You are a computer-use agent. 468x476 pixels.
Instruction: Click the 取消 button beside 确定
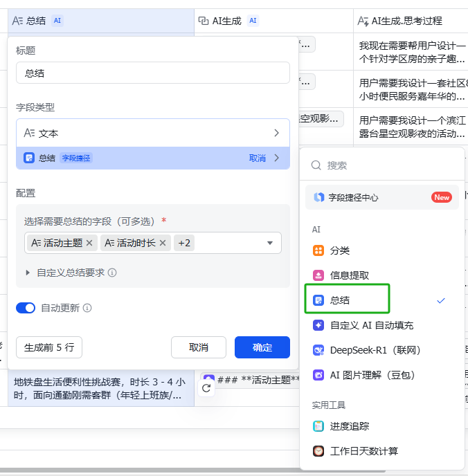point(199,347)
